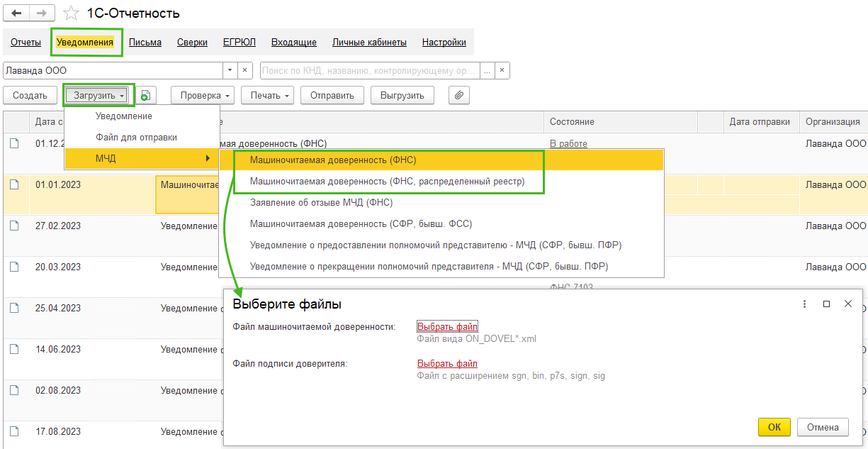Switch to the Личные кабинеты tab
This screenshot has width=868, height=449.
(x=369, y=43)
